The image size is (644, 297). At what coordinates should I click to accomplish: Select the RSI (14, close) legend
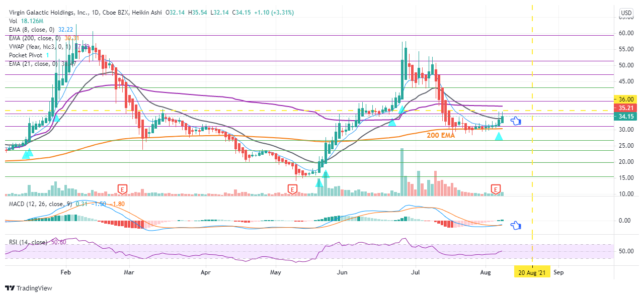click(x=29, y=242)
